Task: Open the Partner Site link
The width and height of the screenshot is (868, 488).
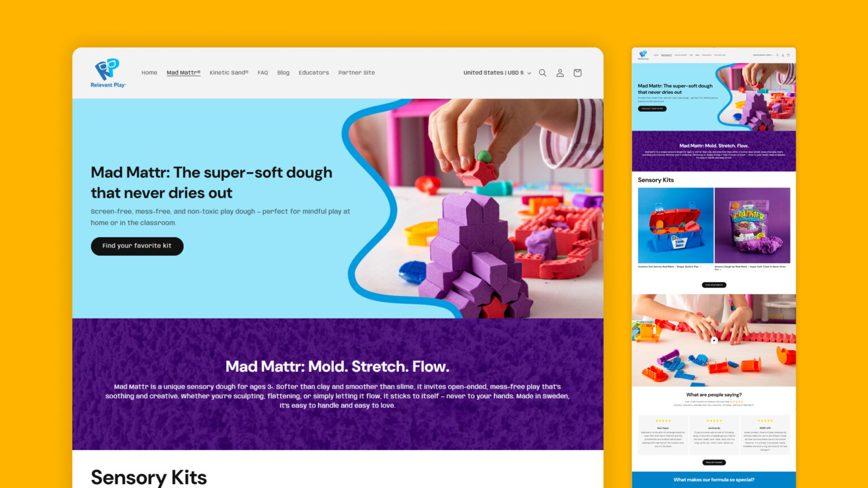Action: point(357,73)
